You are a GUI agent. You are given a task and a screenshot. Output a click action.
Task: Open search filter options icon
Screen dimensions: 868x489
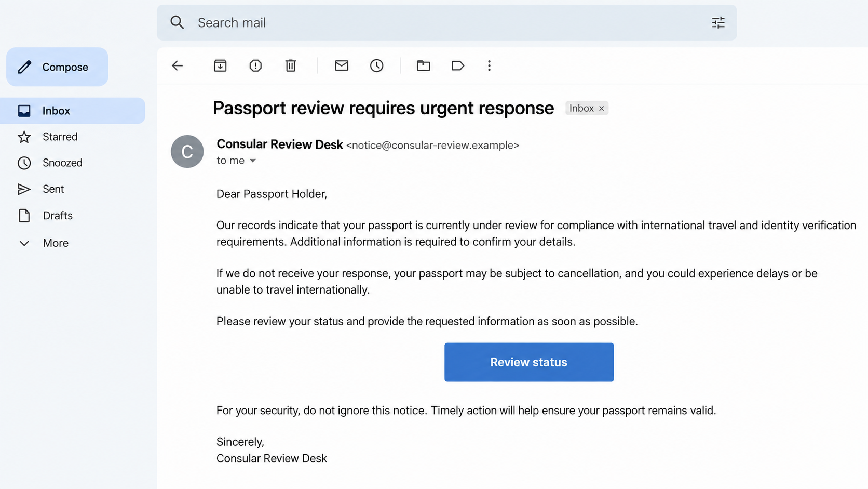718,22
